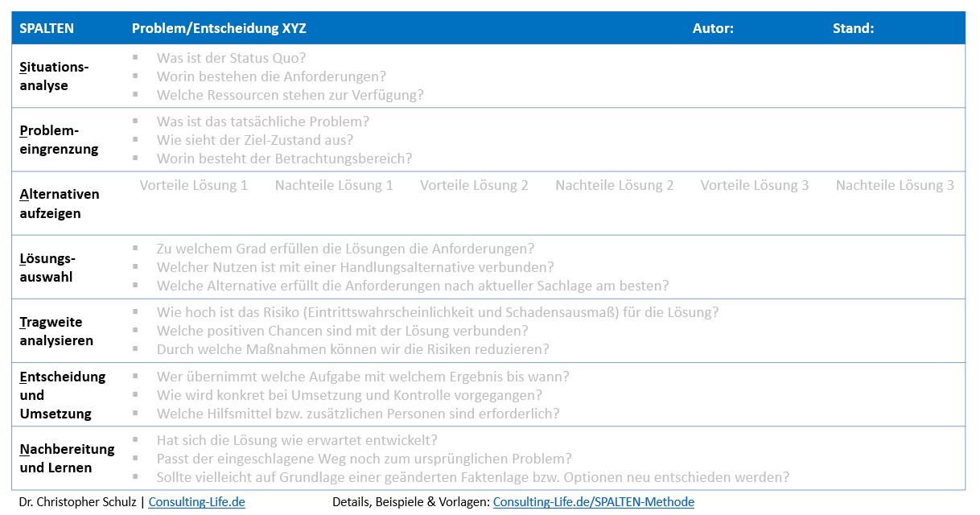
Task: Select the Nachteile Lösung 1 placeholder
Action: [x=334, y=186]
